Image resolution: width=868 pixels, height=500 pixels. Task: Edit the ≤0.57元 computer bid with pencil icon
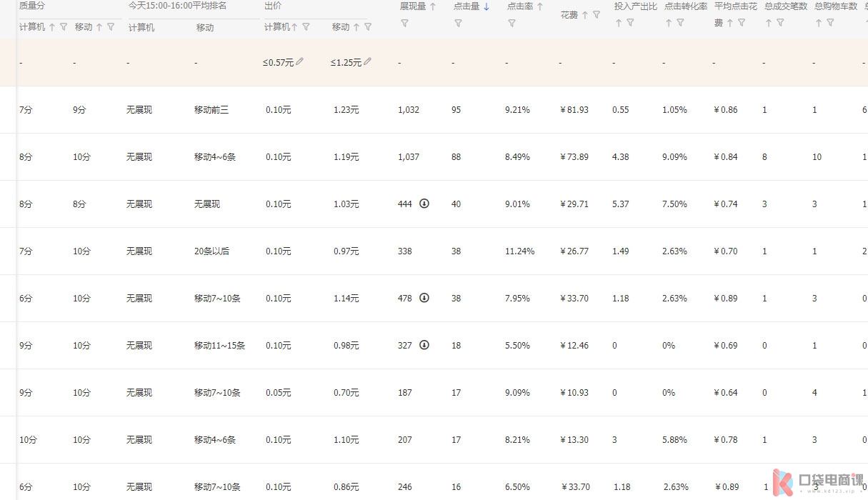[x=299, y=62]
